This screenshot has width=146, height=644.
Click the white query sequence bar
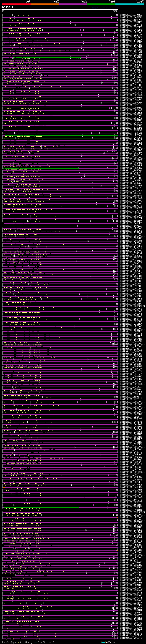60,10
